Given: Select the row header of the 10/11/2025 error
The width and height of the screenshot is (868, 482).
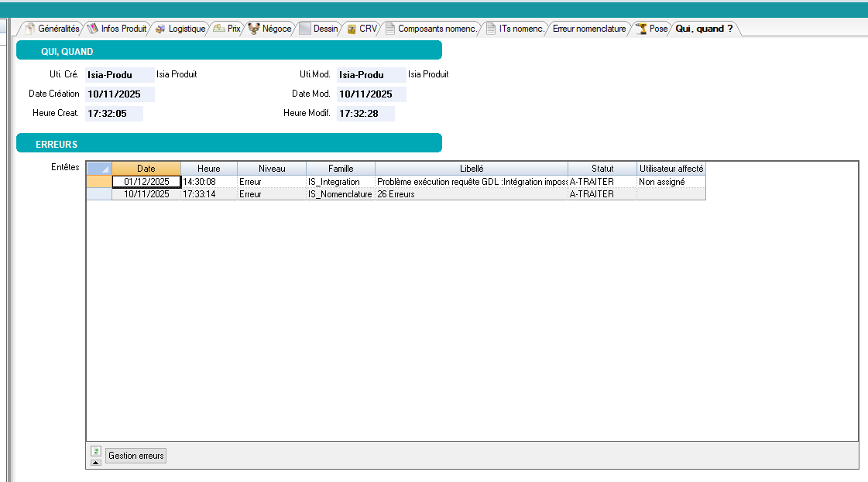Looking at the screenshot, I should tap(98, 194).
